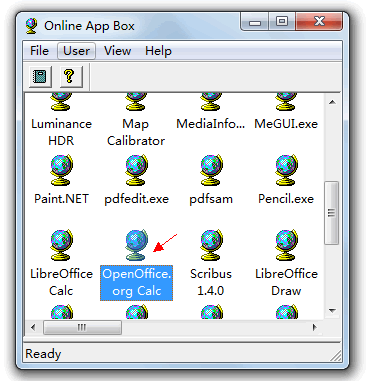Close the Online App Box window
The image size is (366, 381).
[319, 22]
